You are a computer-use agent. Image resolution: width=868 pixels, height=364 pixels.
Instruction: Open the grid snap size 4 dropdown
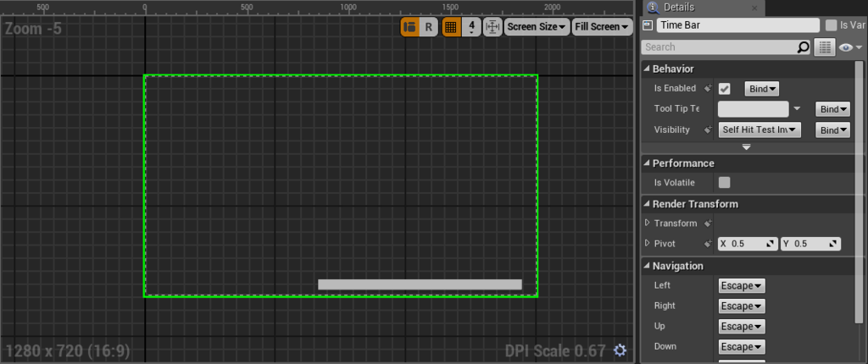click(471, 26)
